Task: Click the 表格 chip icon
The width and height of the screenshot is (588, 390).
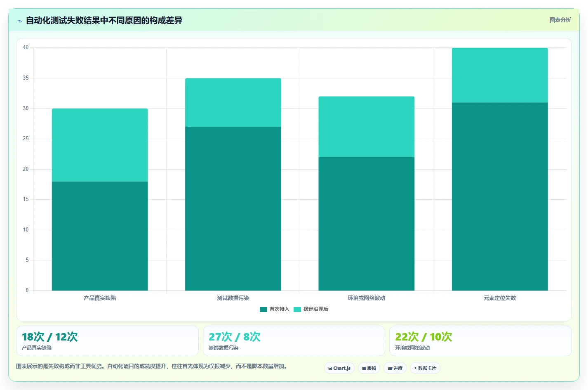Action: click(364, 368)
